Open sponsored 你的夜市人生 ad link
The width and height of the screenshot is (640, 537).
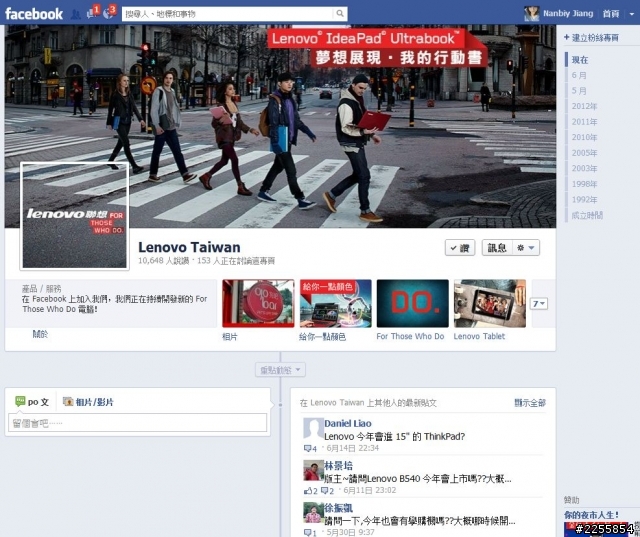pos(591,515)
